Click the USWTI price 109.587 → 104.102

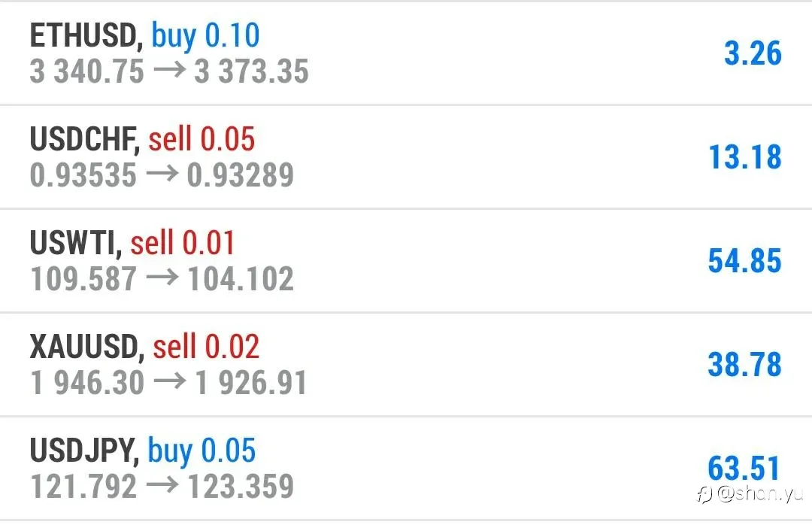[162, 278]
